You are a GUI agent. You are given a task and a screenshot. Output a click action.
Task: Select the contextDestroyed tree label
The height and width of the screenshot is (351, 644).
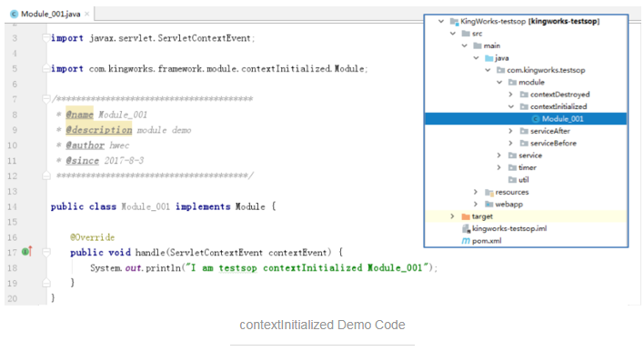(559, 95)
